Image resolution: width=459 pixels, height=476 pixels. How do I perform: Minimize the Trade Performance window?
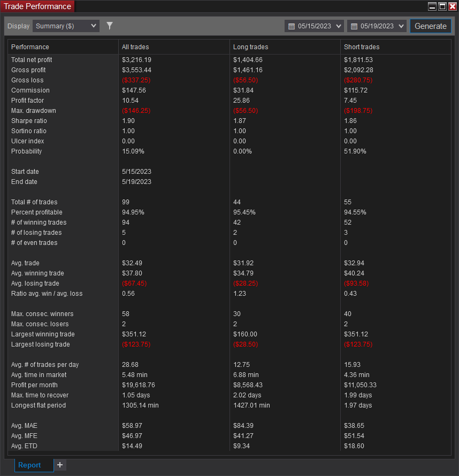(432, 6)
